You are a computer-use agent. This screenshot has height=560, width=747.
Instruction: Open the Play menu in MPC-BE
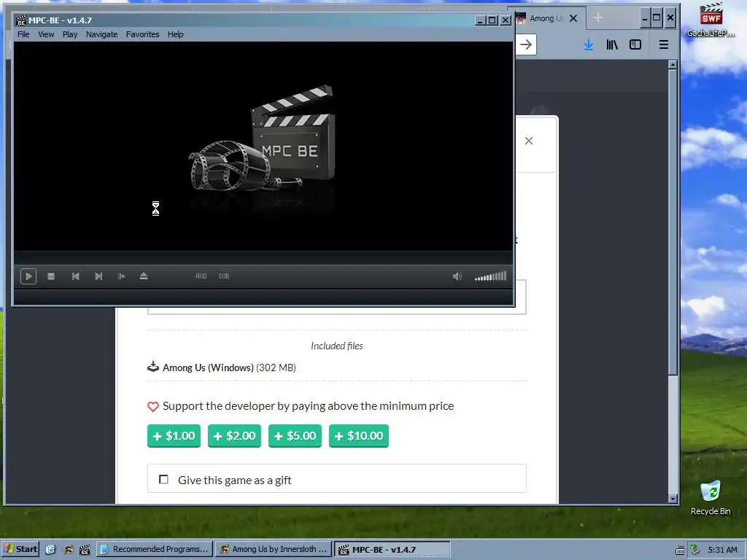pyautogui.click(x=69, y=34)
